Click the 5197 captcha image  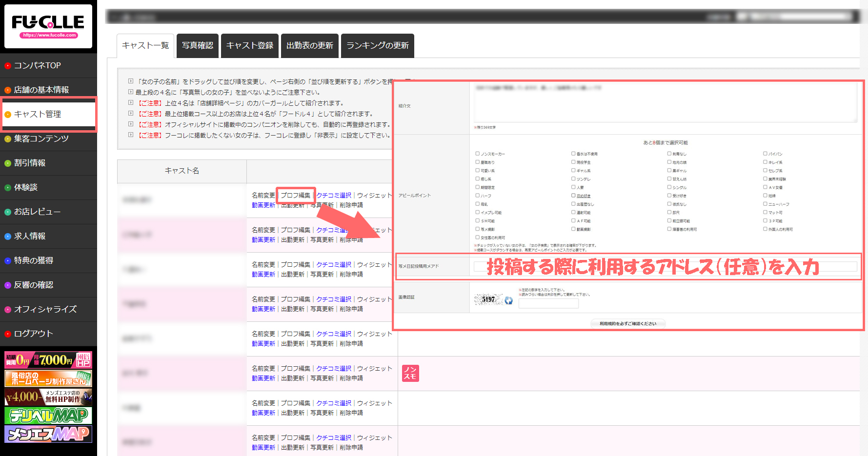click(x=488, y=299)
